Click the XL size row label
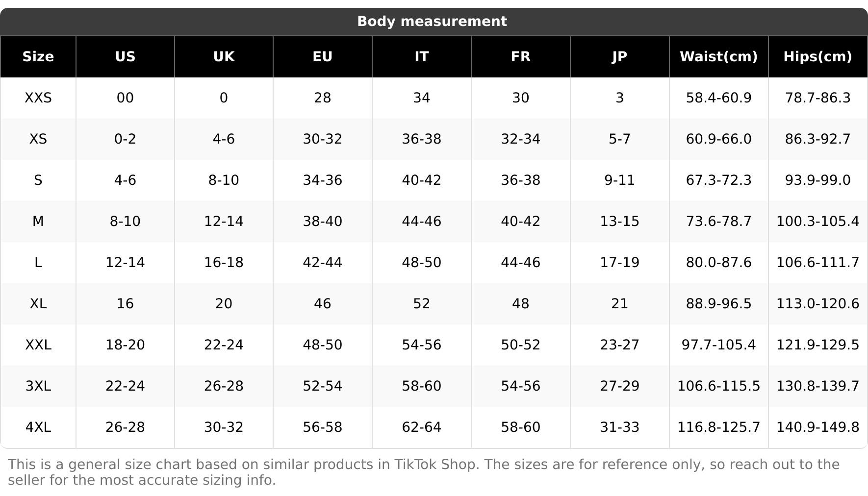 38,304
